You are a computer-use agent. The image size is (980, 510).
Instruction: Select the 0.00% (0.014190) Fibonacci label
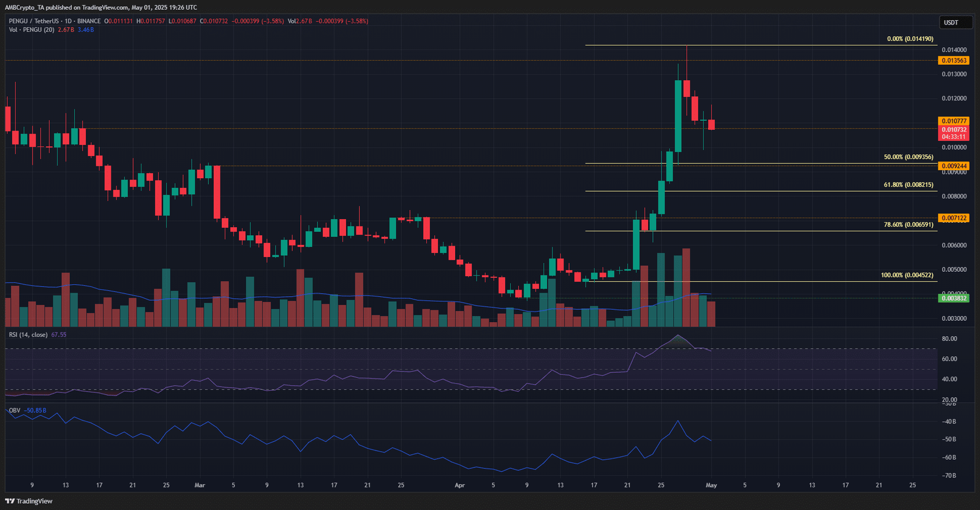[x=910, y=39]
